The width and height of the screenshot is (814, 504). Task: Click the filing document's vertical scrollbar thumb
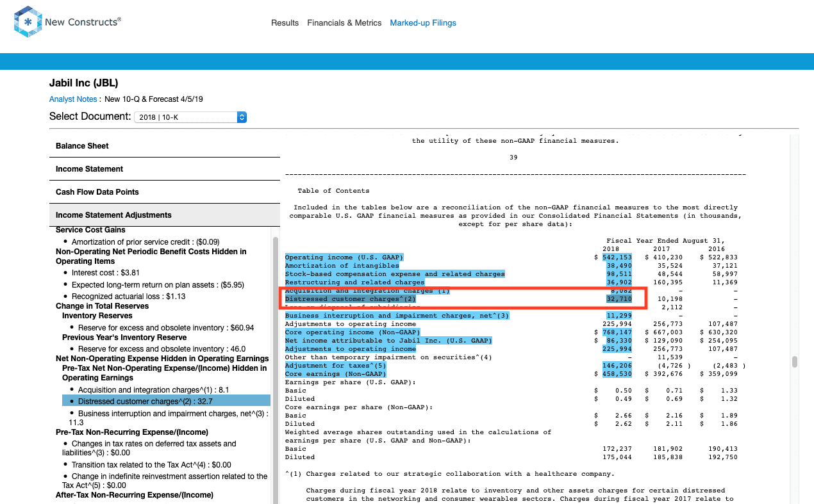(795, 362)
